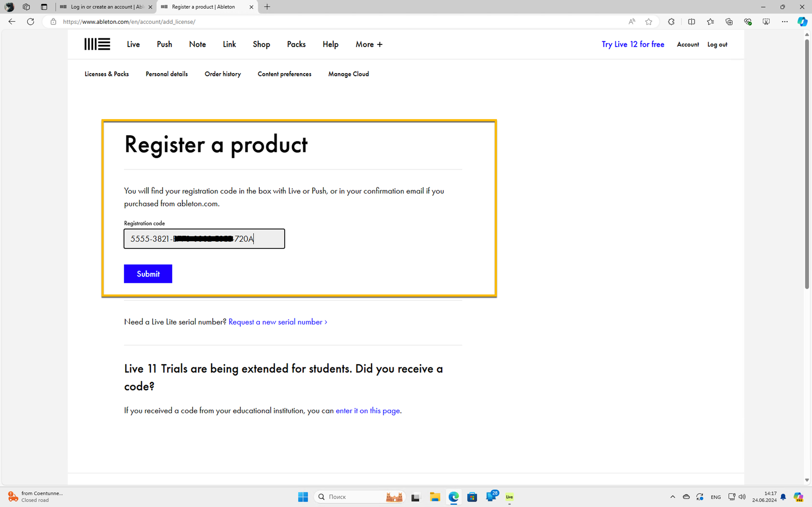Expand the More + navigation menu

pyautogui.click(x=369, y=44)
